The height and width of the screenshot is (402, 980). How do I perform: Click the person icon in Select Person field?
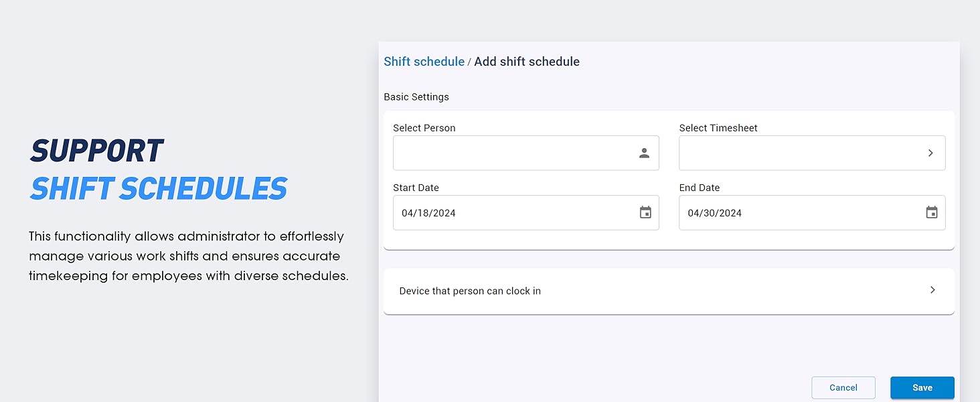point(644,153)
